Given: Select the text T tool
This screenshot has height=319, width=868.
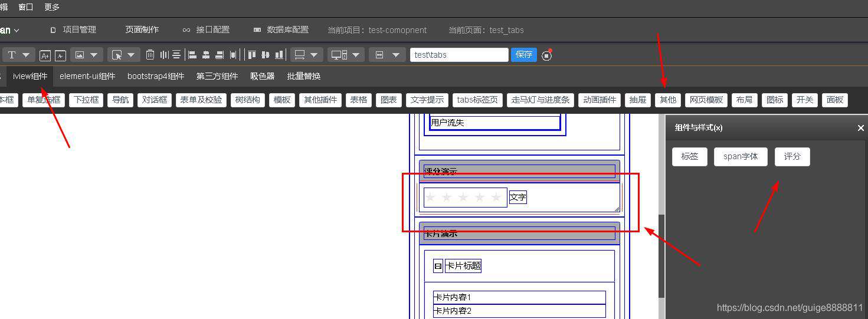Looking at the screenshot, I should (x=11, y=55).
